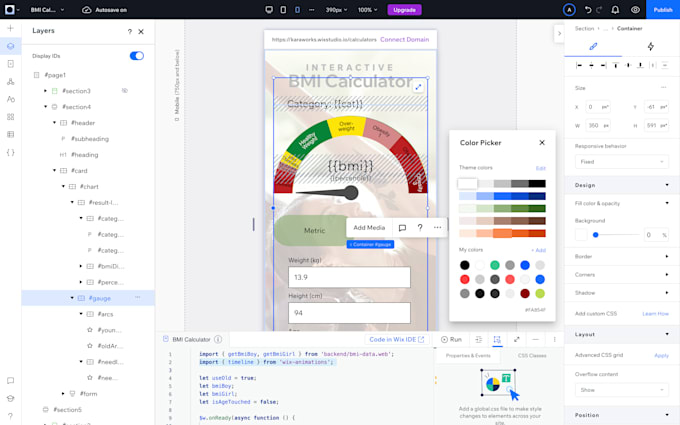Expand the code panel to full screen

517,340
